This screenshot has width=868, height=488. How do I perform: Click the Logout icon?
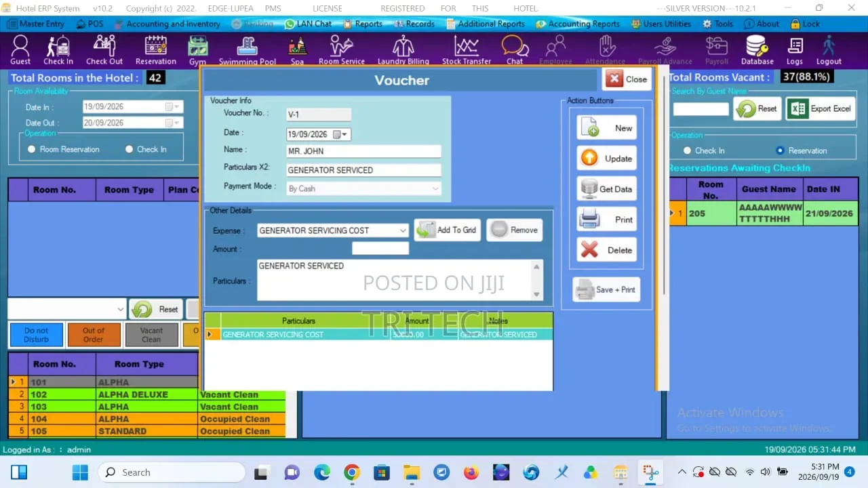(x=829, y=50)
